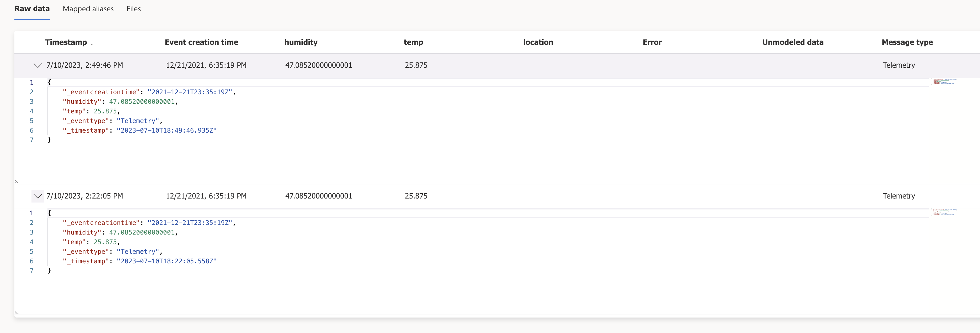Click _timestamp value 2023-07-10T18:22:05.558Z in JSON
The height and width of the screenshot is (333, 980).
click(x=167, y=261)
